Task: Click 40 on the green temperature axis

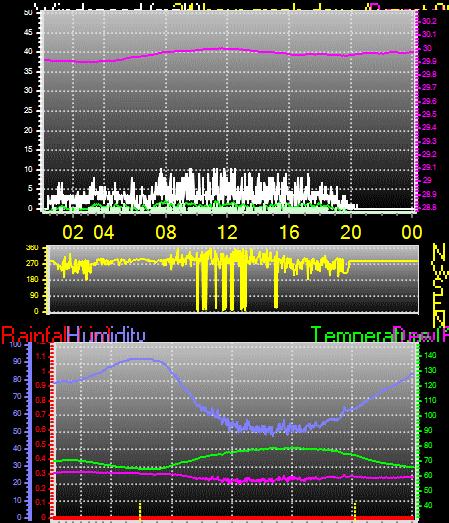Action: 428,506
